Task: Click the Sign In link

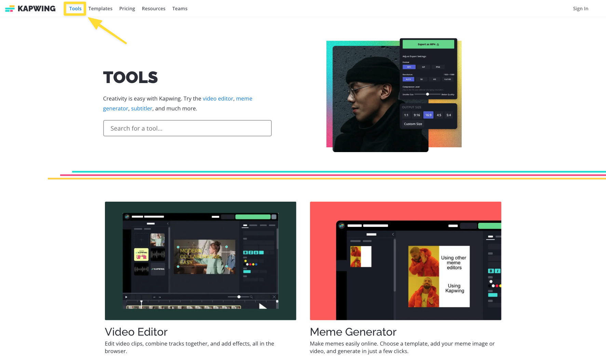Action: pos(580,9)
